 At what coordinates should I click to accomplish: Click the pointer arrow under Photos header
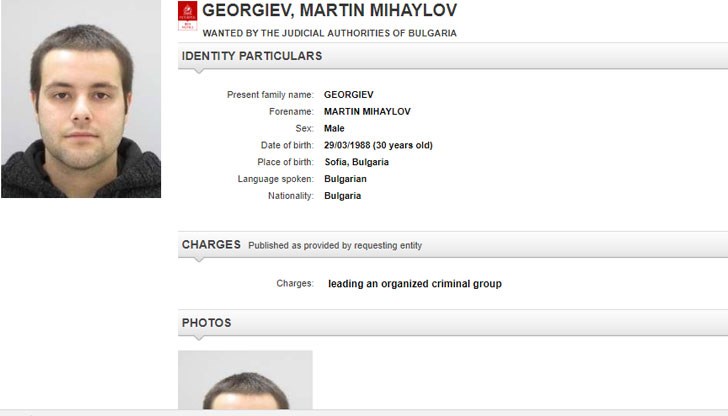(197, 338)
